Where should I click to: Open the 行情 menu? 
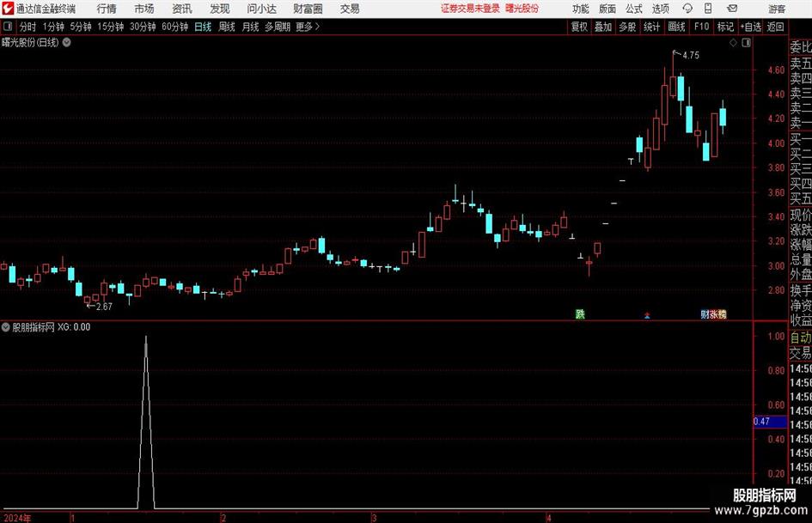click(x=107, y=9)
